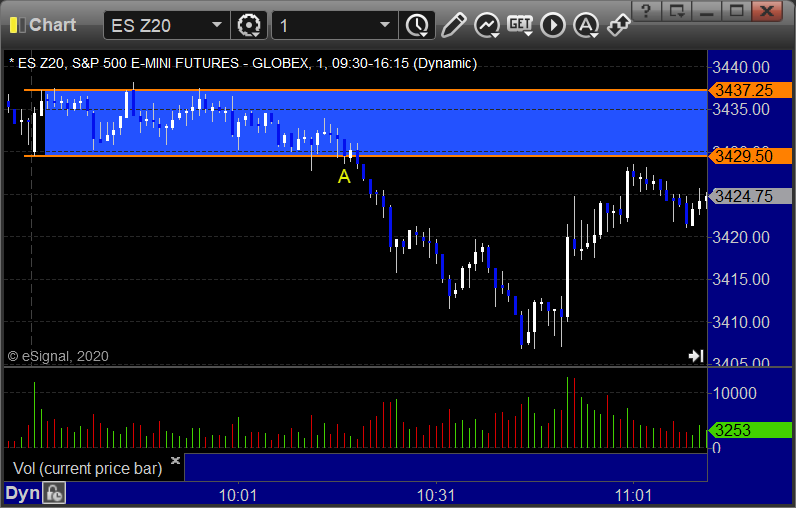
Task: Click the 3435.00 price axis label
Action: (741, 109)
